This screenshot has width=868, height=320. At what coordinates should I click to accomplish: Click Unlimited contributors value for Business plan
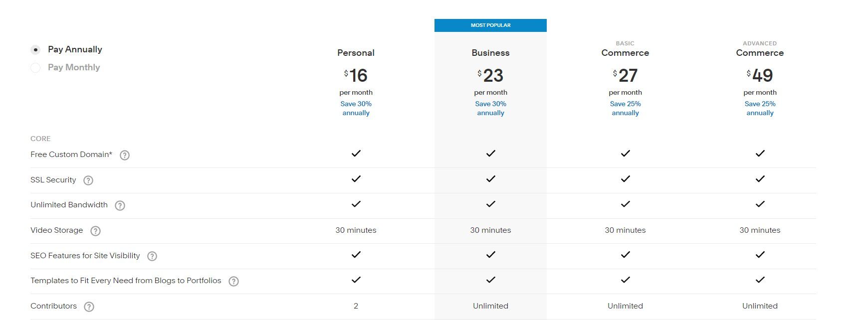tap(490, 306)
